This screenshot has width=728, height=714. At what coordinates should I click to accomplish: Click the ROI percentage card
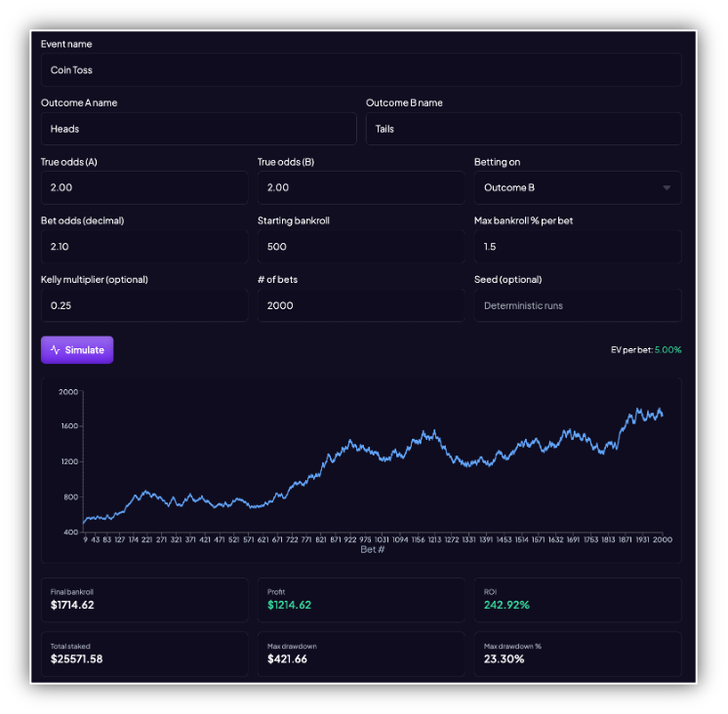[577, 599]
